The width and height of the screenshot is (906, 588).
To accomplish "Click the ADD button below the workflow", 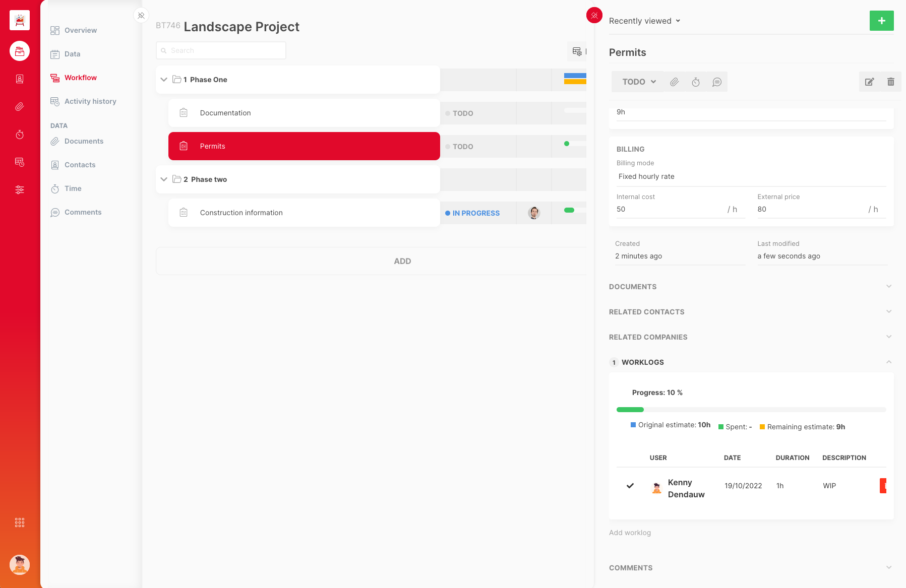I will (402, 261).
